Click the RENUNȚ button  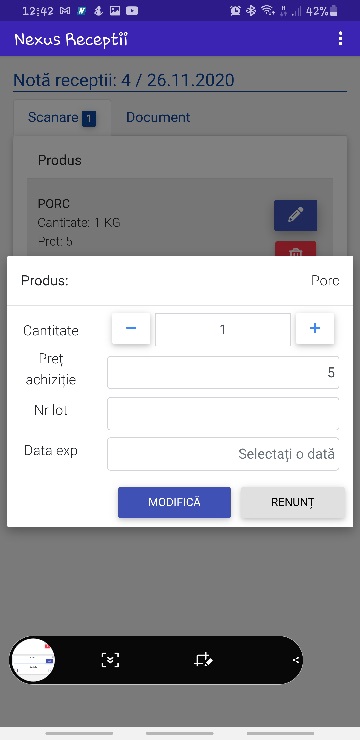(x=293, y=502)
